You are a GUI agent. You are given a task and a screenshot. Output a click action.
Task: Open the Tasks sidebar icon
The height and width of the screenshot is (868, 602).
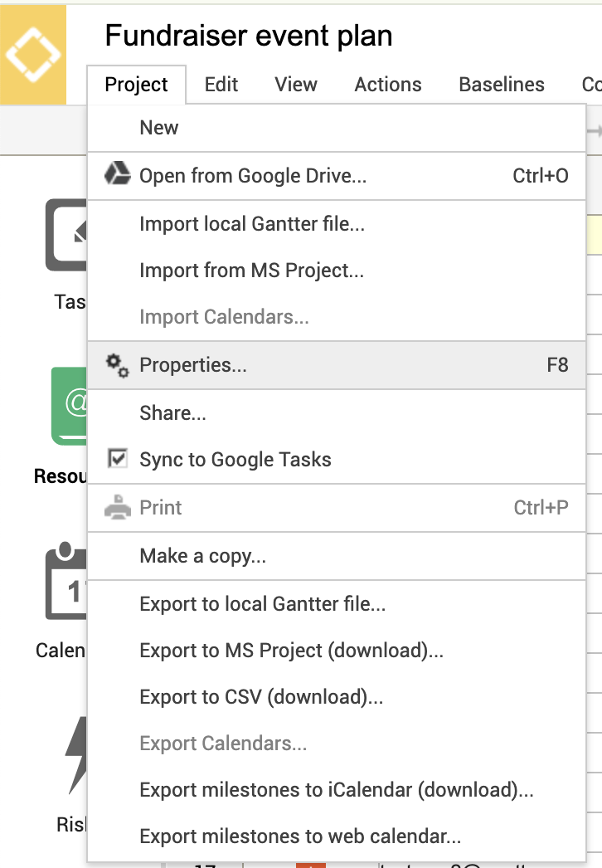coord(66,236)
